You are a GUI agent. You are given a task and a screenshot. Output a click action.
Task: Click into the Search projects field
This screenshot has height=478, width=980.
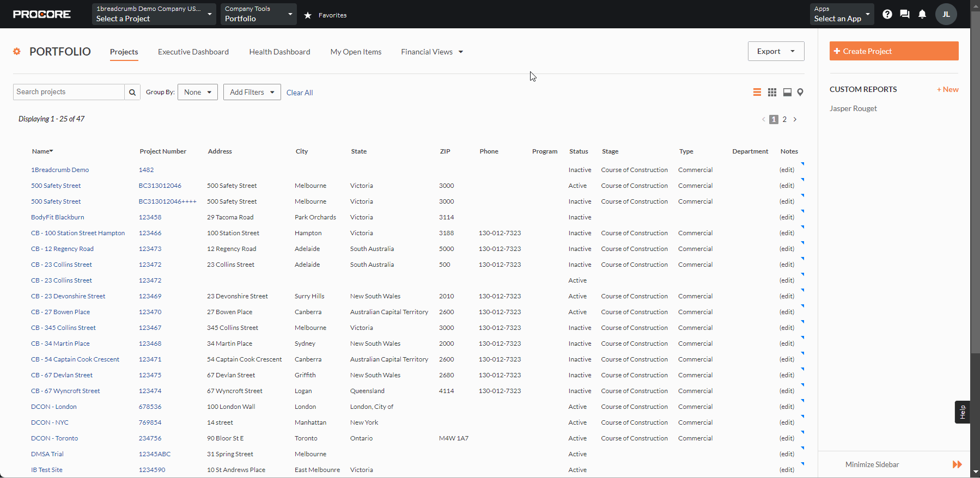tap(69, 92)
